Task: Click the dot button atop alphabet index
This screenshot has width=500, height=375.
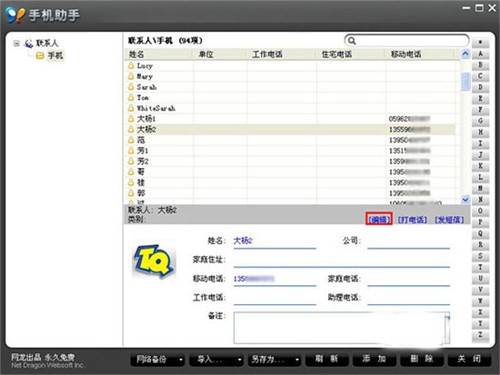Action: point(480,42)
